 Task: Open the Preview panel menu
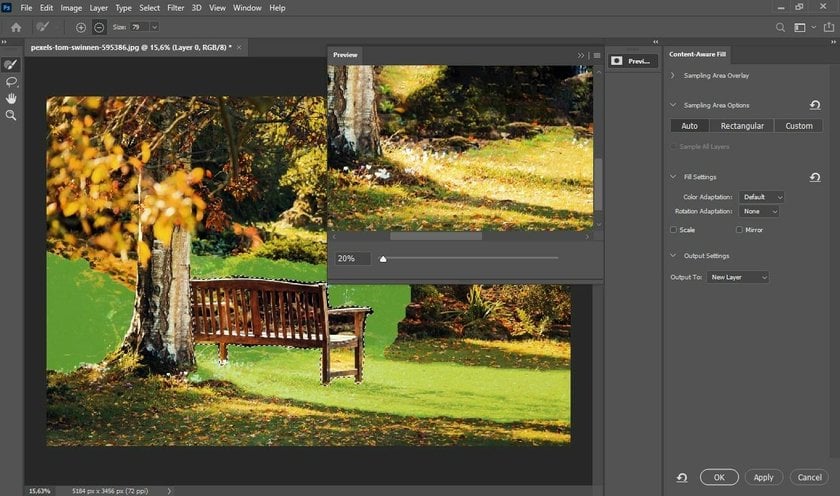pos(597,55)
